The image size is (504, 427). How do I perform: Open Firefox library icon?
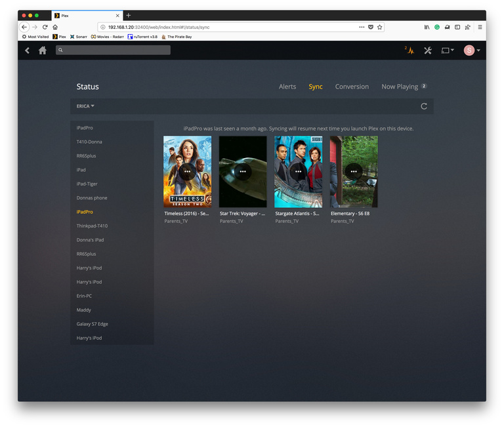coord(427,28)
